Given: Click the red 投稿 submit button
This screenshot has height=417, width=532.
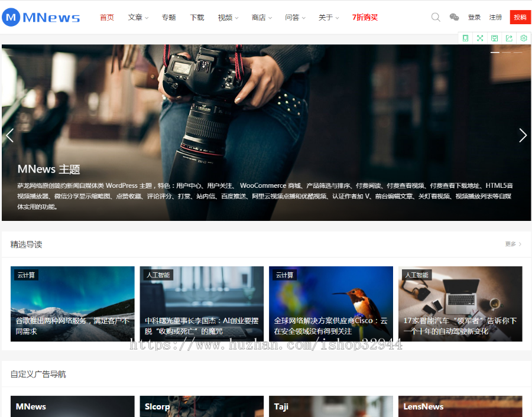Looking at the screenshot, I should point(520,17).
